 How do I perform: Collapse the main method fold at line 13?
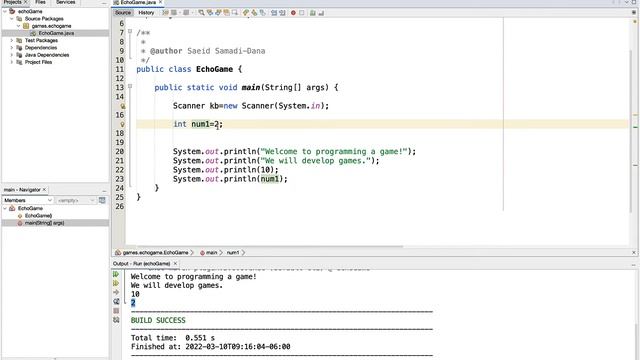pyautogui.click(x=130, y=86)
